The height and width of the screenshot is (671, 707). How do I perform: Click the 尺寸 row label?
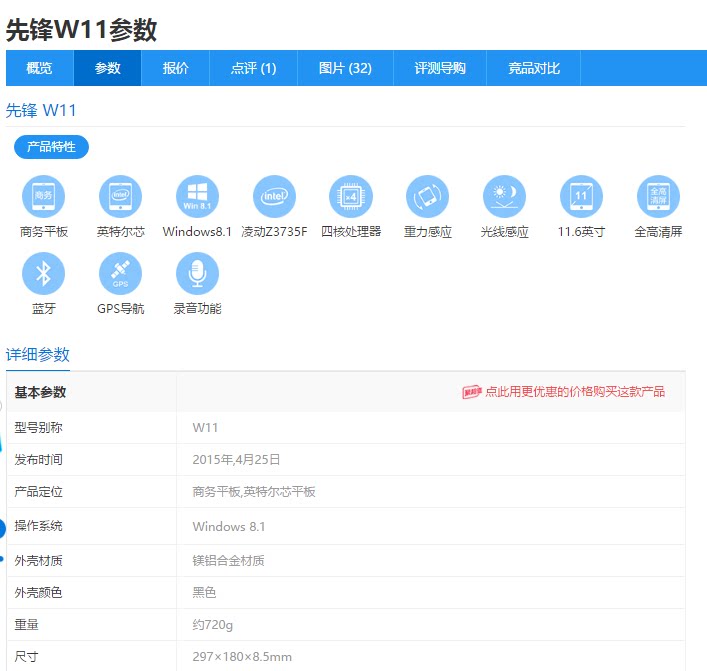[x=27, y=657]
